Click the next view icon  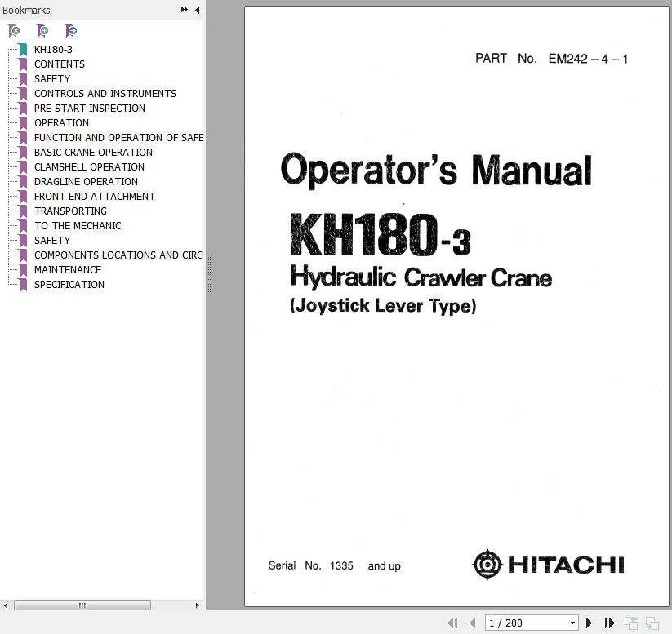coord(652,623)
